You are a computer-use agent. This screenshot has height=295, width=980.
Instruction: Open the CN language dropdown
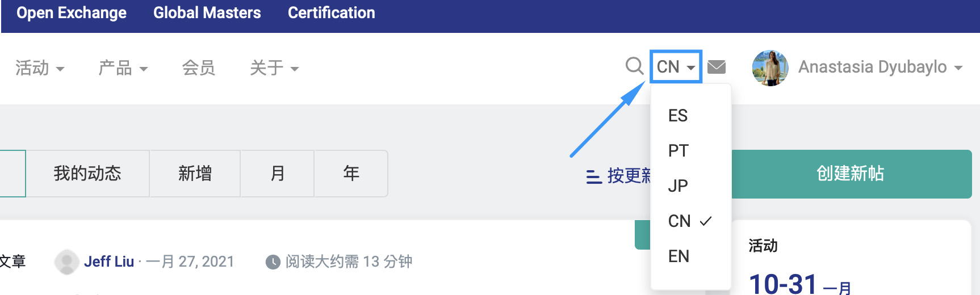point(676,67)
